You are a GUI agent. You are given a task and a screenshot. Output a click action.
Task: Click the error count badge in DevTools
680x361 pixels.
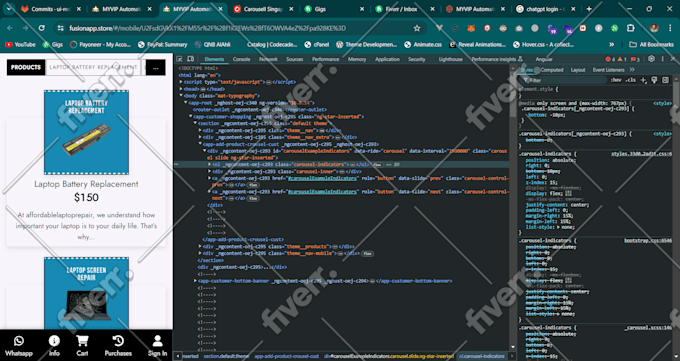point(610,59)
